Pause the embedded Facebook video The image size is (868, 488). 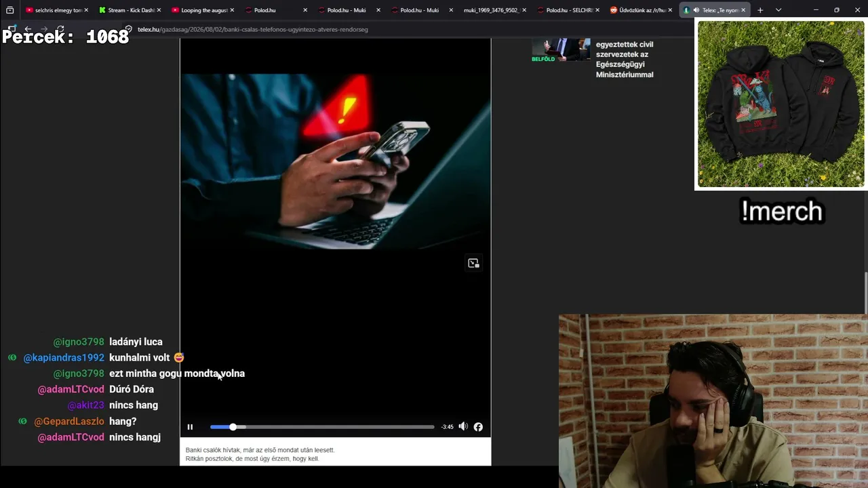coord(190,427)
